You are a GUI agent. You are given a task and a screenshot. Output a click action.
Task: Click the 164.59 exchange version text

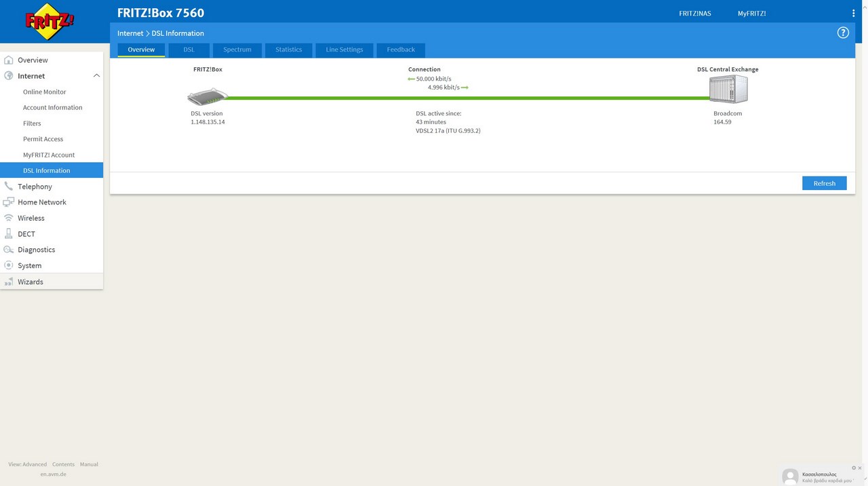point(722,122)
